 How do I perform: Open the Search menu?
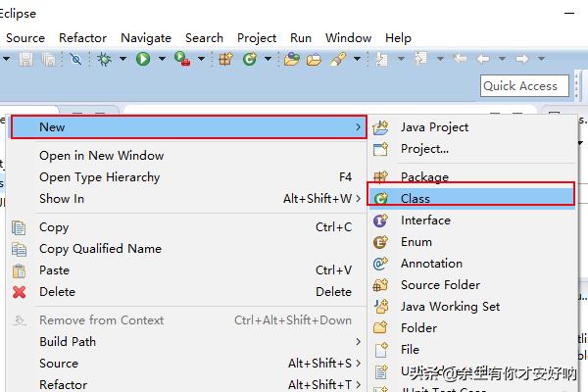click(x=204, y=38)
